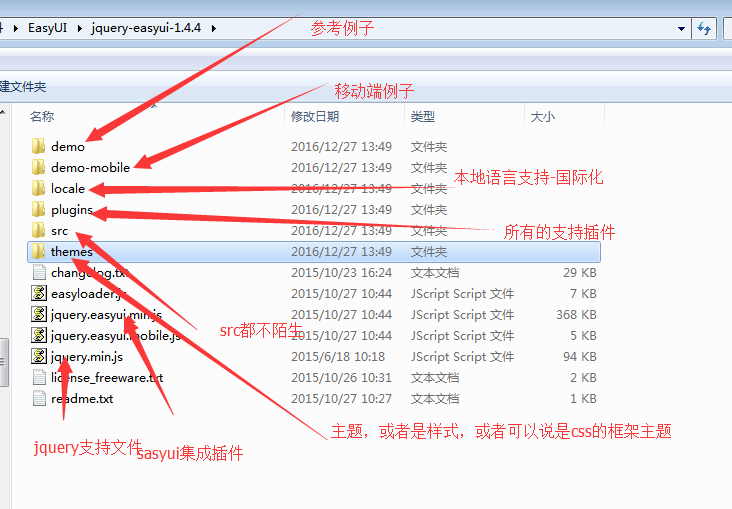Select the license_freeware.txt file icon
Screen dimensions: 732x509
pos(39,377)
